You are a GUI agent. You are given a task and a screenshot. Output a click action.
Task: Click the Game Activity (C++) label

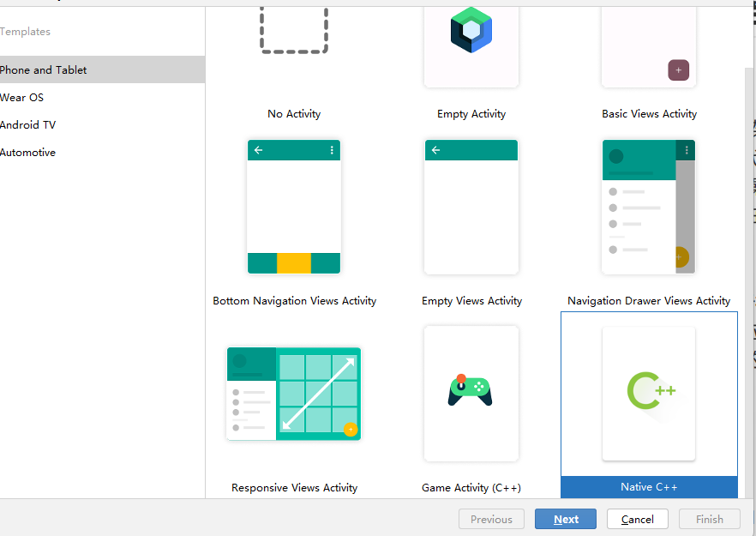(x=471, y=488)
